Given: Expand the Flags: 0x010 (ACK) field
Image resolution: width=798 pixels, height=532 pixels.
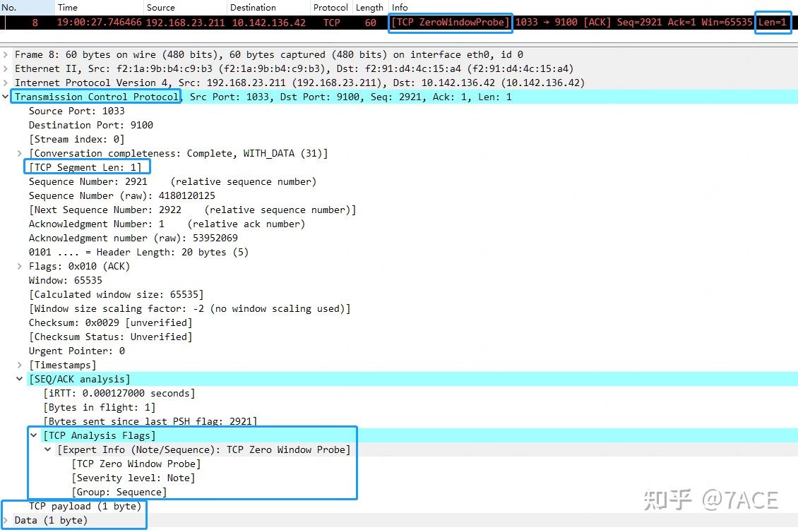Looking at the screenshot, I should (20, 266).
